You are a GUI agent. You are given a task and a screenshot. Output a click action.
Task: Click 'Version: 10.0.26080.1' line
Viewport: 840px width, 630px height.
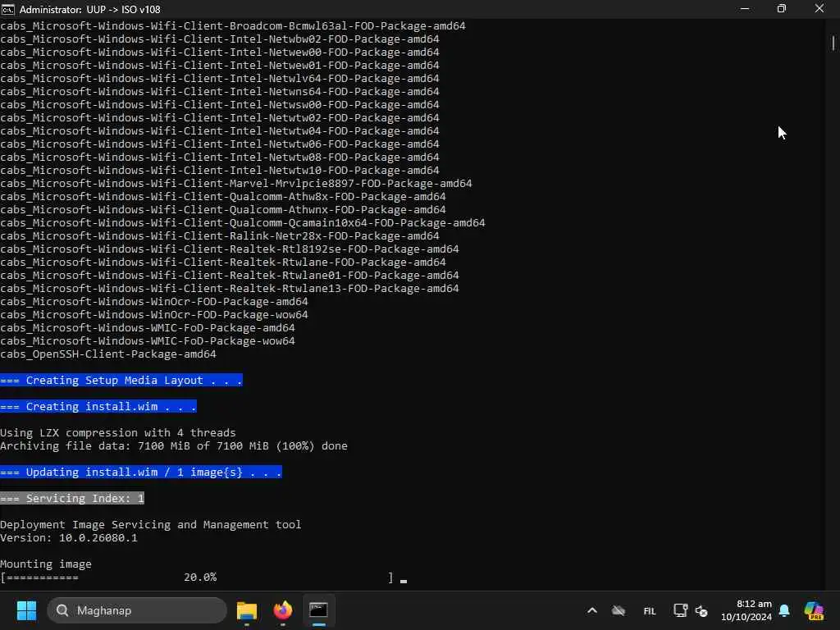[69, 537]
